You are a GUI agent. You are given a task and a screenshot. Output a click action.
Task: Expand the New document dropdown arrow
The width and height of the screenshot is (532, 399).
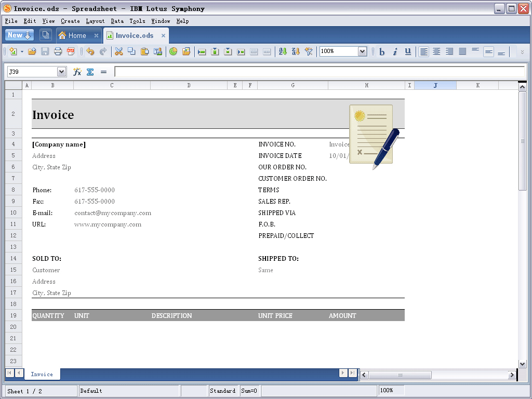click(x=29, y=35)
